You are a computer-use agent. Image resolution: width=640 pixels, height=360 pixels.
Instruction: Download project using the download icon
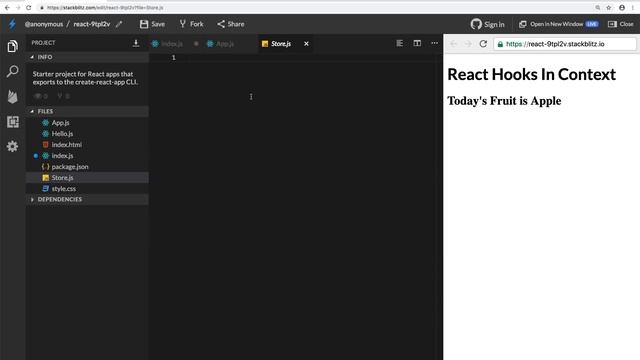[x=136, y=43]
